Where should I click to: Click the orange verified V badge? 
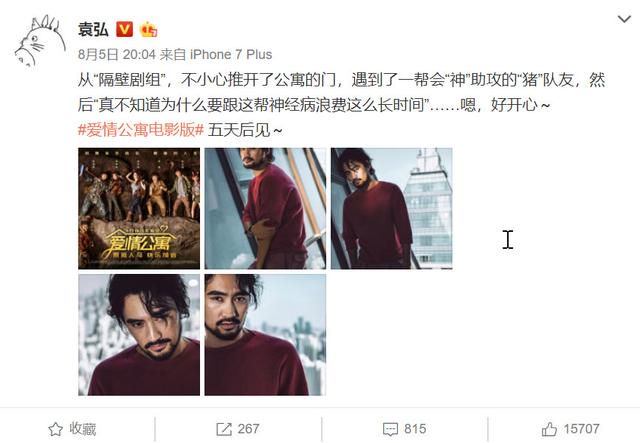(x=124, y=29)
